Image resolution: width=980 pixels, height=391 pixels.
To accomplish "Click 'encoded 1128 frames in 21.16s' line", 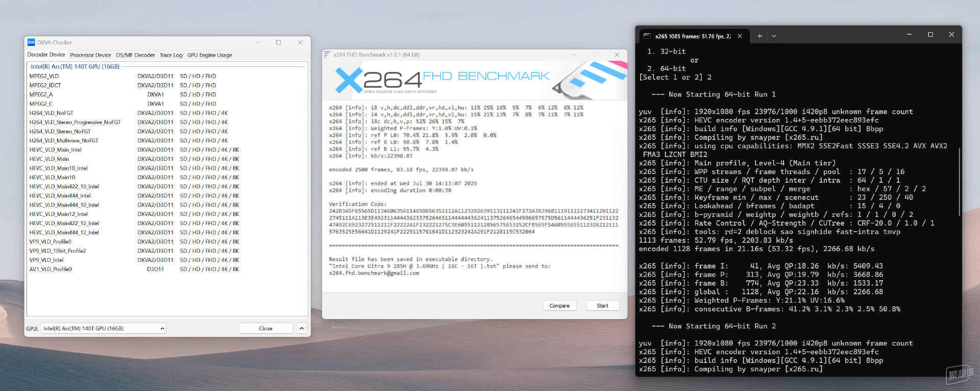I will [x=756, y=249].
